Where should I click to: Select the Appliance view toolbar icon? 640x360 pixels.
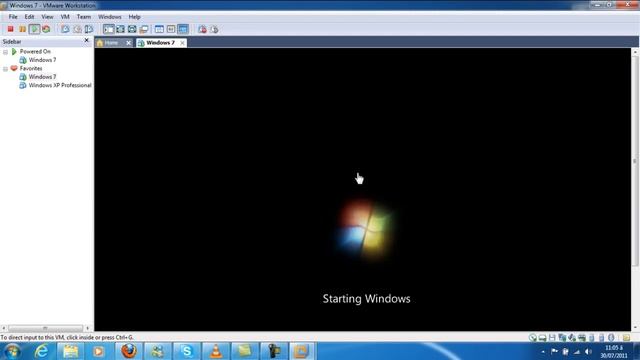coord(171,29)
